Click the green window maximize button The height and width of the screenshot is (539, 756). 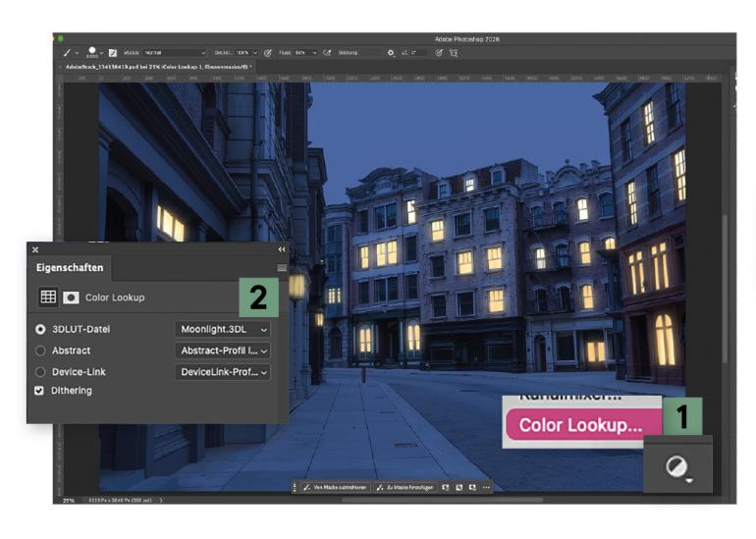click(x=60, y=38)
